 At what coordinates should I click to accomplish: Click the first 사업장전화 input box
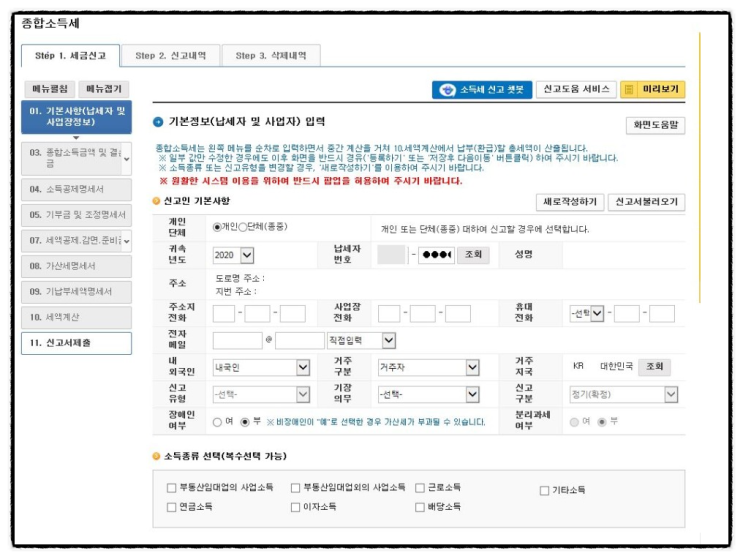point(389,314)
